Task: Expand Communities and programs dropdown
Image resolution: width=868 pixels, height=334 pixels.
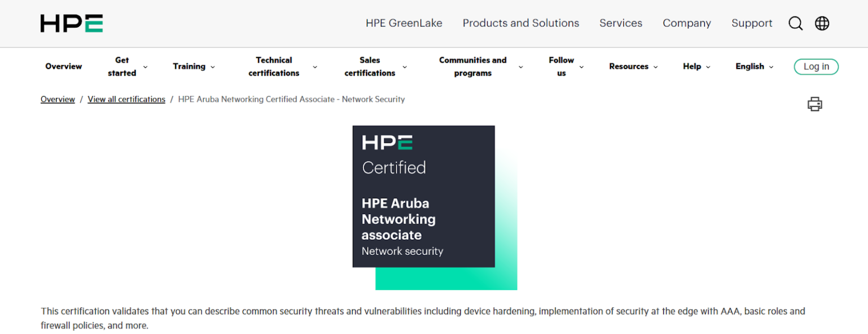Action: click(x=480, y=67)
